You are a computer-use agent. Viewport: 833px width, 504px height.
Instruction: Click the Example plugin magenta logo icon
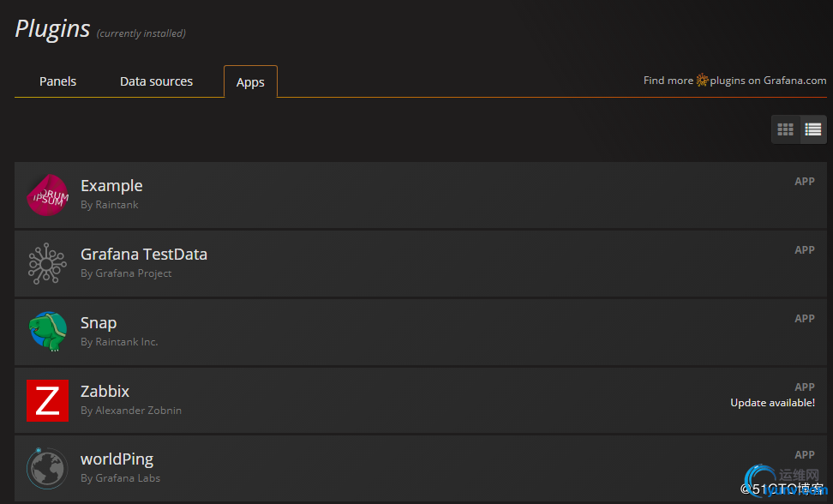(x=47, y=195)
